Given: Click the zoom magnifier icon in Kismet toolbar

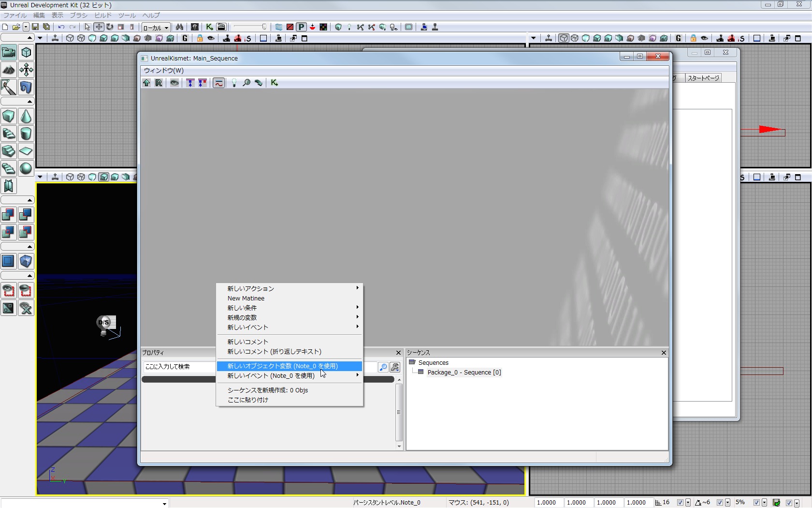Looking at the screenshot, I should [x=246, y=83].
